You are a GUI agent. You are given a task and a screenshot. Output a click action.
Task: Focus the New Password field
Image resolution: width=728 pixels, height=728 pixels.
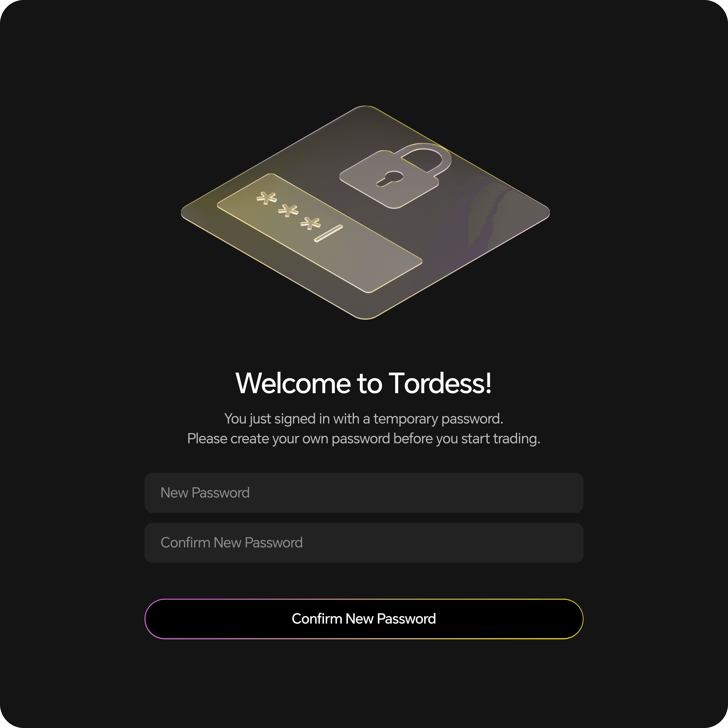pyautogui.click(x=364, y=493)
